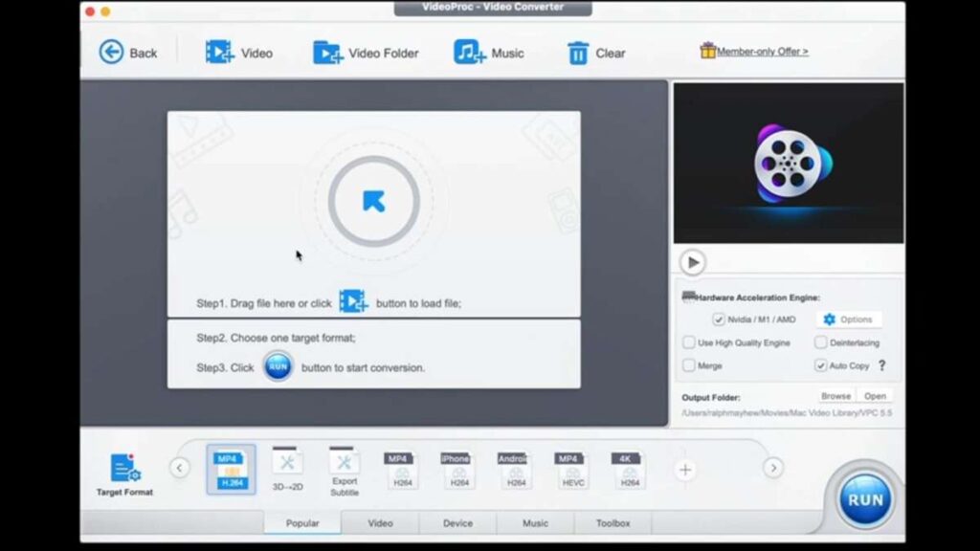
Task: Add a video with the Video button
Action: click(x=238, y=53)
